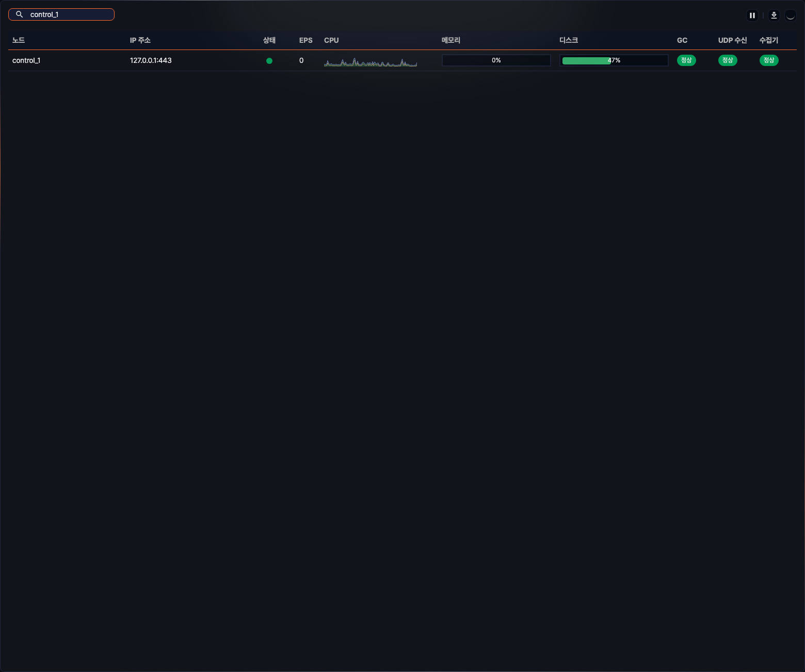Pause the live node monitoring

[752, 15]
